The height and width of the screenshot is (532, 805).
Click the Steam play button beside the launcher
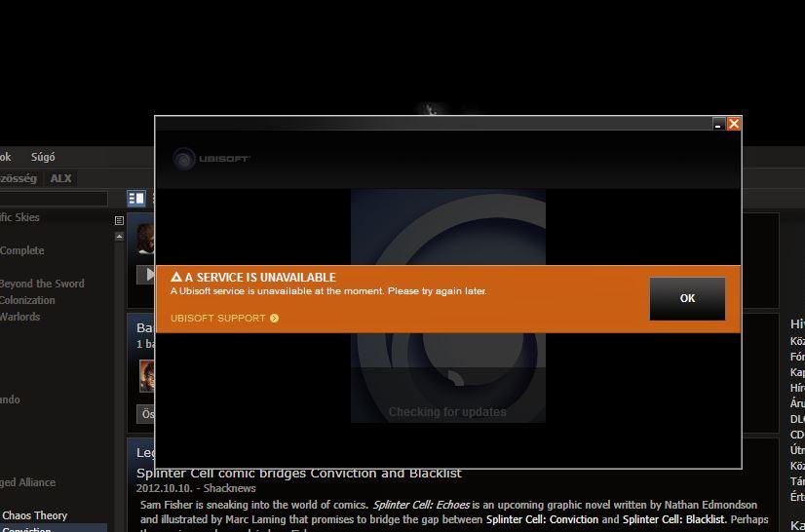point(147,275)
